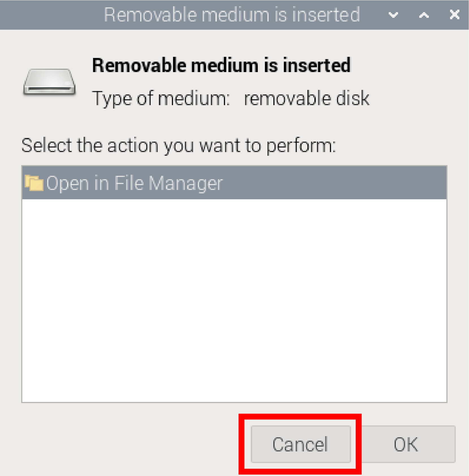
Task: Click the Cancel button
Action: [x=300, y=444]
